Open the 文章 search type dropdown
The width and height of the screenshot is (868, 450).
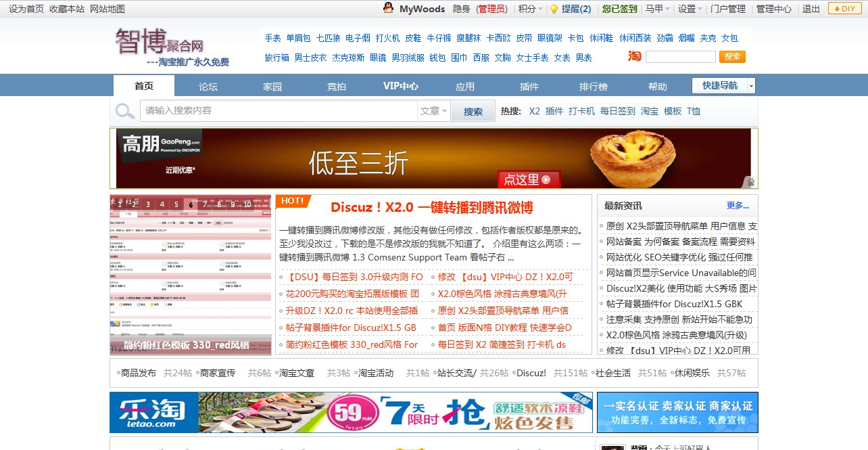[x=434, y=111]
